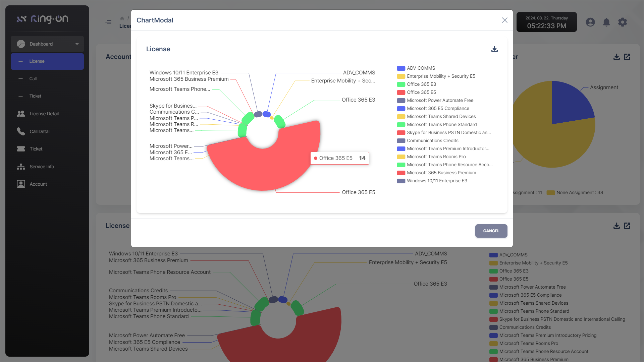
Task: Download the License chart in modal
Action: 494,49
